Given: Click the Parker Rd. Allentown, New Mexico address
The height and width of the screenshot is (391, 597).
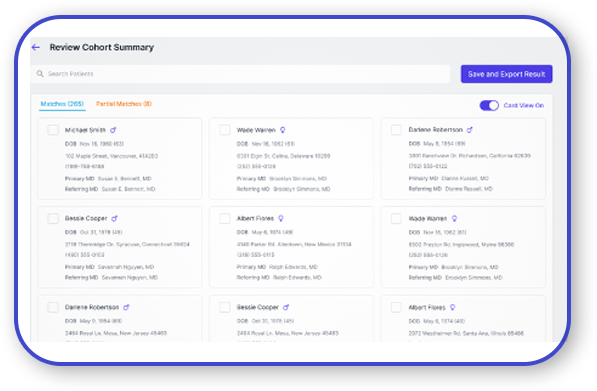Looking at the screenshot, I should (x=294, y=244).
